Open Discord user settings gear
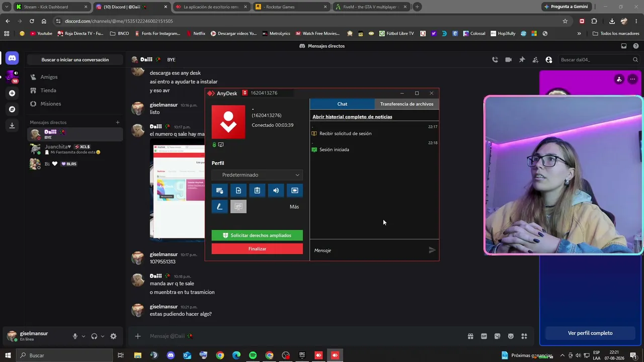Image resolution: width=644 pixels, height=362 pixels. (x=113, y=336)
